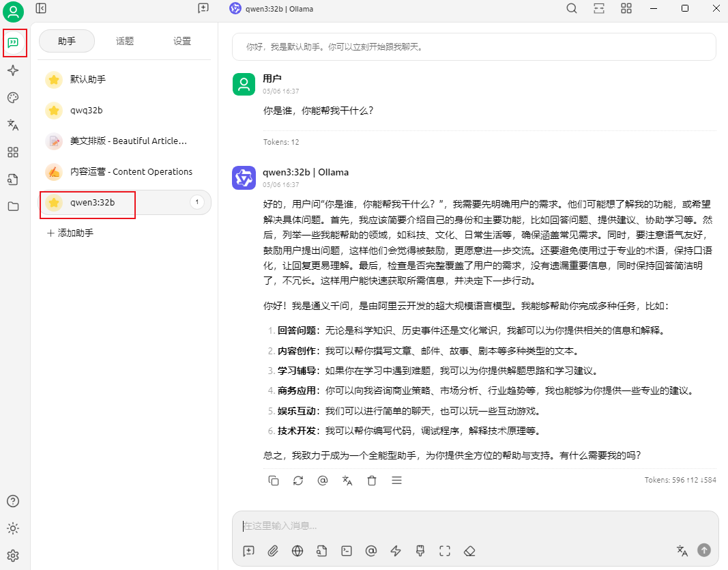The width and height of the screenshot is (728, 570).
Task: Copy the assistant reply
Action: (274, 481)
